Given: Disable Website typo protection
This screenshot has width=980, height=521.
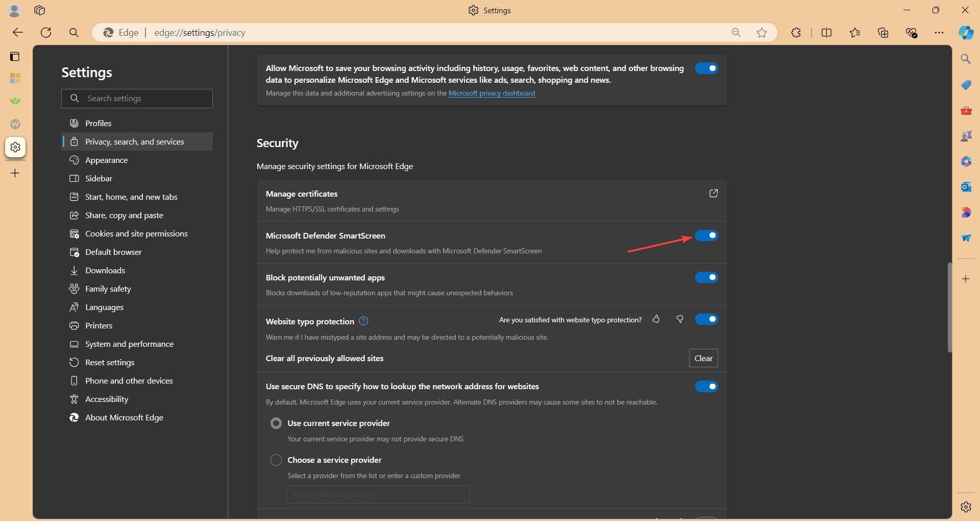Looking at the screenshot, I should point(707,319).
